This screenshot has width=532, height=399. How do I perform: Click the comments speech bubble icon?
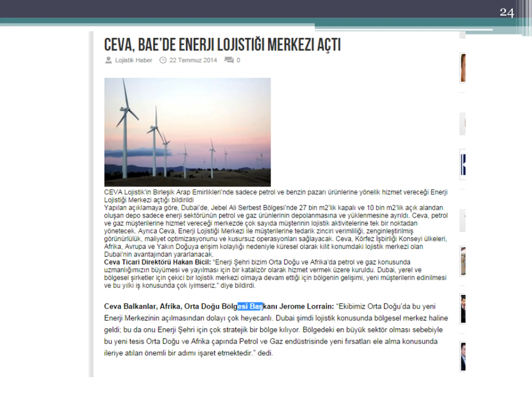click(229, 60)
